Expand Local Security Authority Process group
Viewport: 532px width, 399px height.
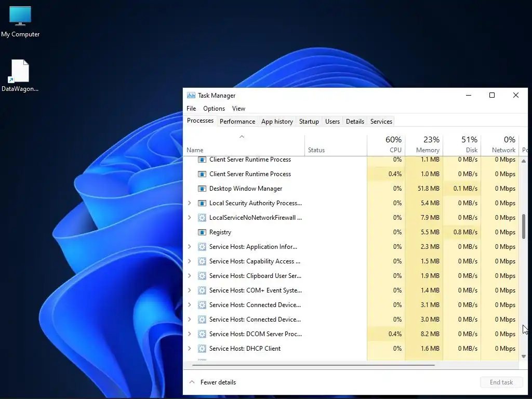pos(190,203)
